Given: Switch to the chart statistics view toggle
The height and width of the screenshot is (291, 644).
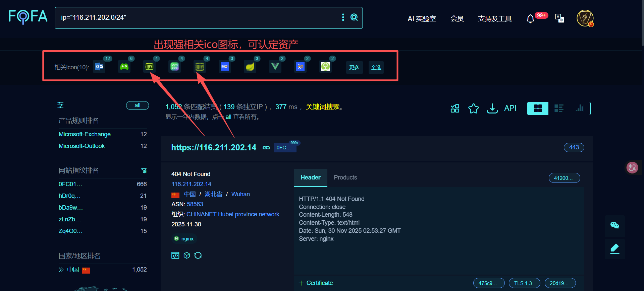Looking at the screenshot, I should coord(580,108).
